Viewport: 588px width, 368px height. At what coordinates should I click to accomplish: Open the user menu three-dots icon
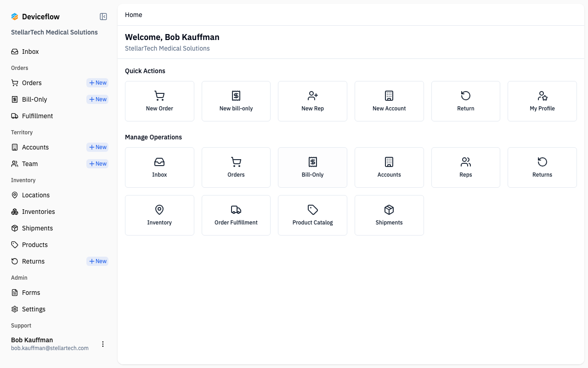pos(103,344)
